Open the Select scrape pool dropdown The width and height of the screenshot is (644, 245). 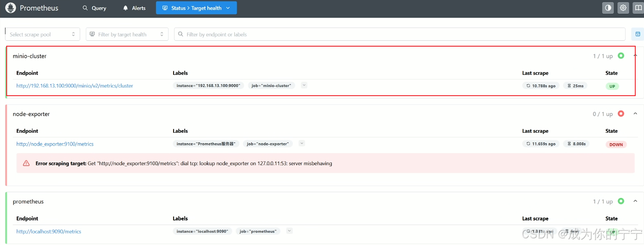point(42,34)
